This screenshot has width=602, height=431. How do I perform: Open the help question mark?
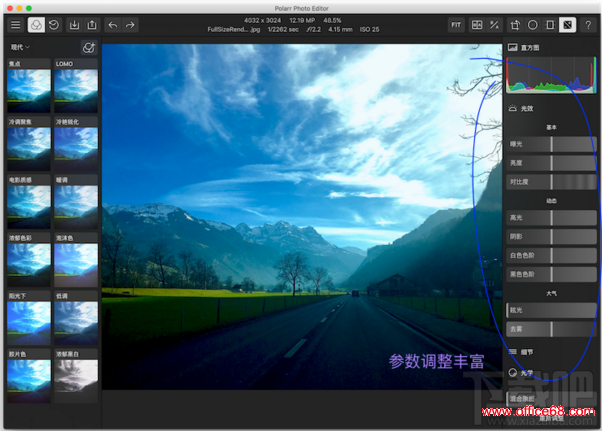point(588,25)
